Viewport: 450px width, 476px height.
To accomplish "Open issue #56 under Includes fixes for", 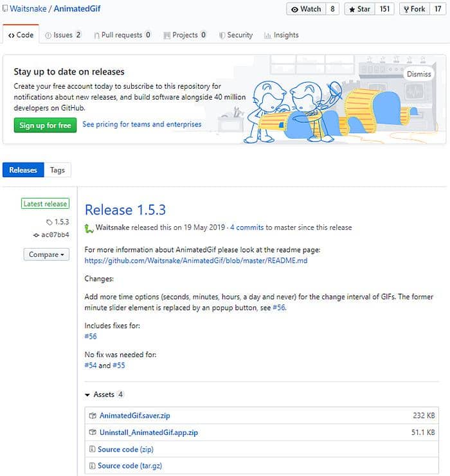I will (x=91, y=337).
